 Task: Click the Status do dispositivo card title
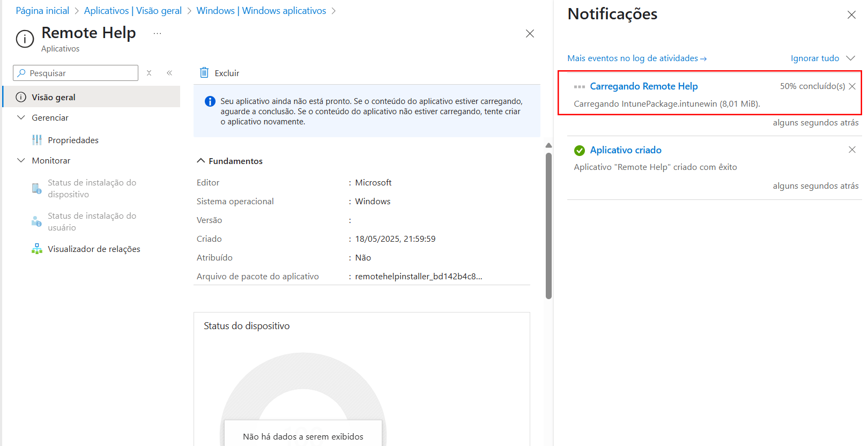click(247, 326)
